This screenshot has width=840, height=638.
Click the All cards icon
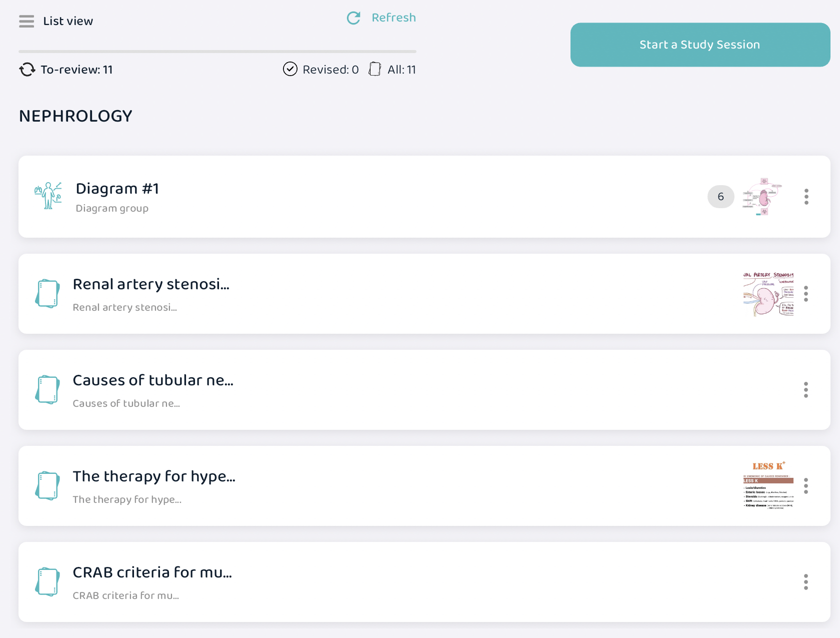[375, 69]
